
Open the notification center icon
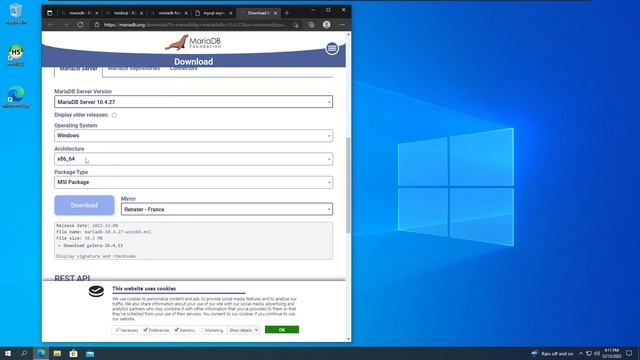(x=629, y=353)
